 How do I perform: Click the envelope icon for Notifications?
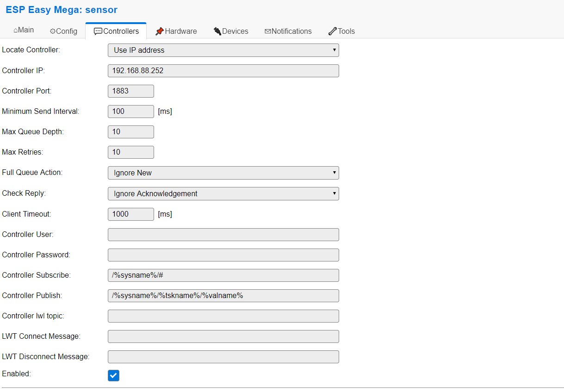(267, 31)
